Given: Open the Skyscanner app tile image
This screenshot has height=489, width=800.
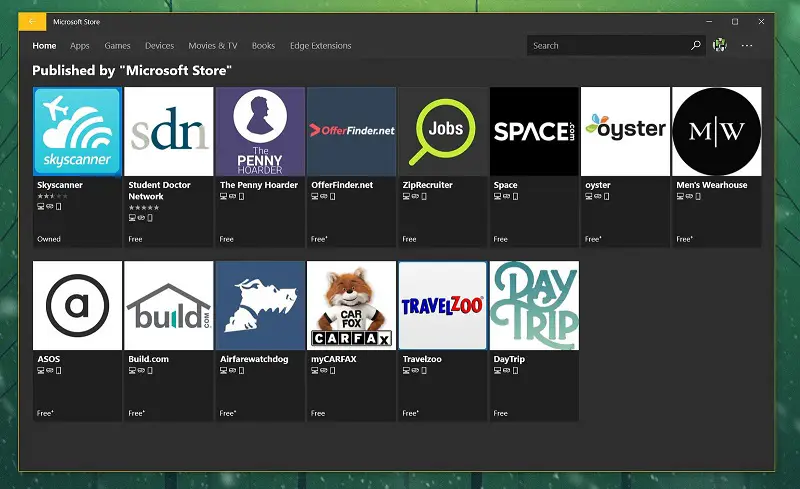Looking at the screenshot, I should click(78, 131).
